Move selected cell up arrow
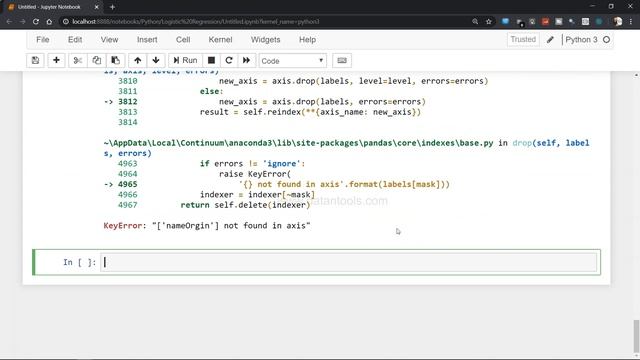The image size is (640, 360). pyautogui.click(x=138, y=60)
